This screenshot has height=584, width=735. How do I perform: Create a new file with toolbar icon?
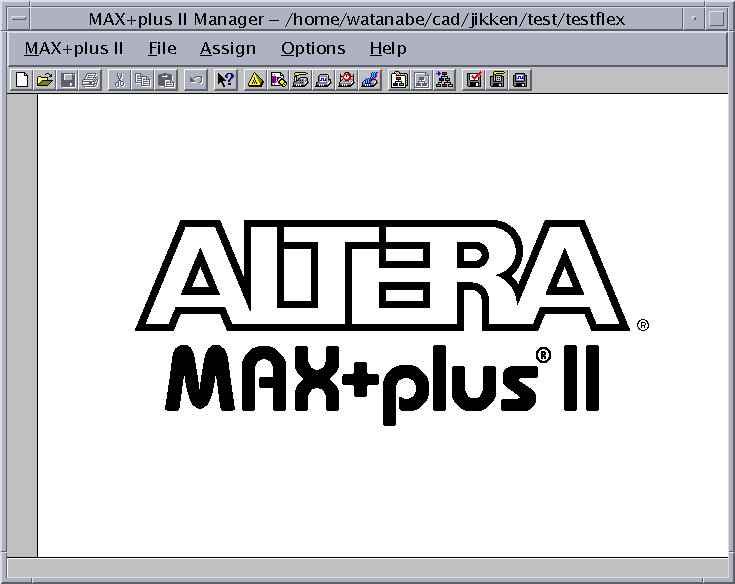22,80
